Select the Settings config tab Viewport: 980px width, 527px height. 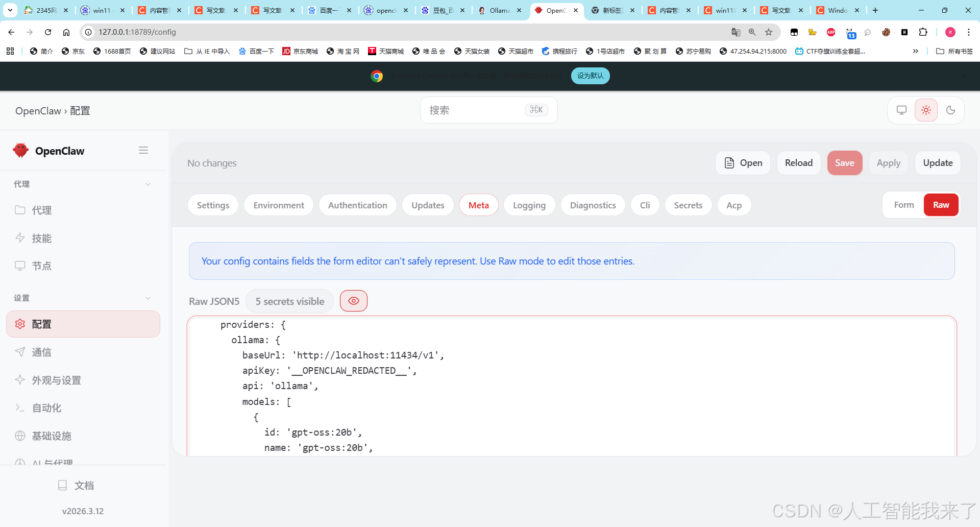213,205
